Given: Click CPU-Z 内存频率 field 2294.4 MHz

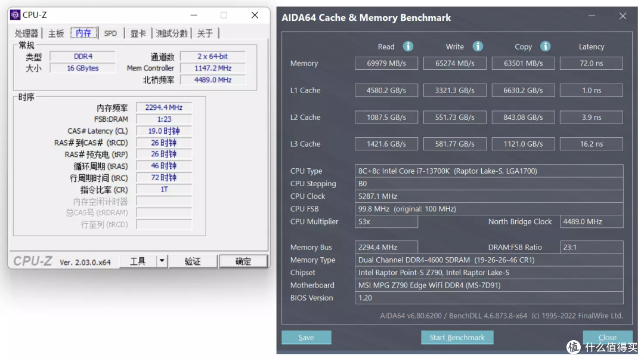Looking at the screenshot, I should pyautogui.click(x=164, y=107).
